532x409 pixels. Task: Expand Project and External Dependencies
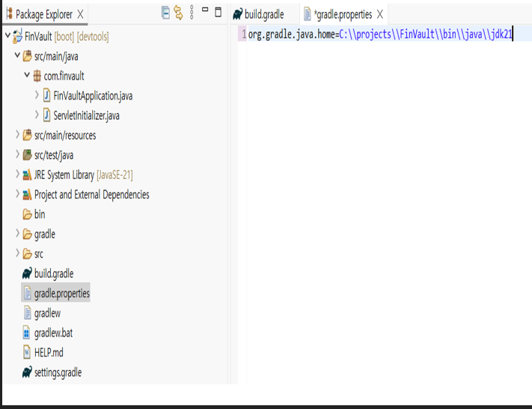click(x=17, y=193)
